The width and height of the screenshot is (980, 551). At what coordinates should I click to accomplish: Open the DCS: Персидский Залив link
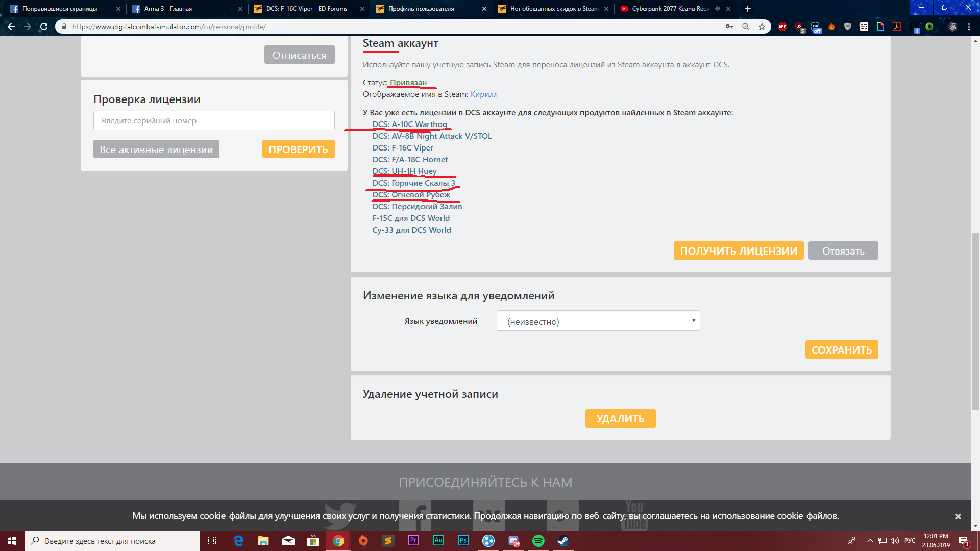click(418, 207)
